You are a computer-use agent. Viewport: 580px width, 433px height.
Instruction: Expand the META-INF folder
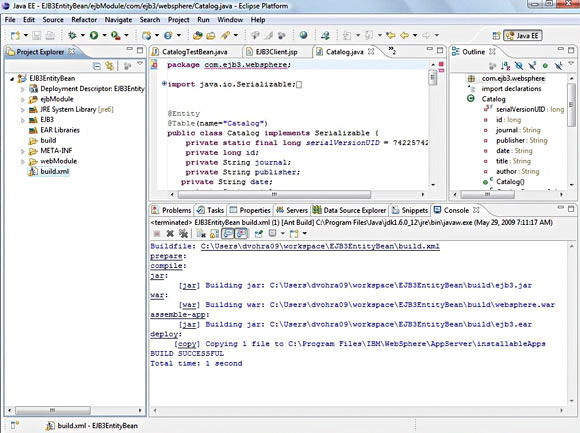pyautogui.click(x=23, y=151)
